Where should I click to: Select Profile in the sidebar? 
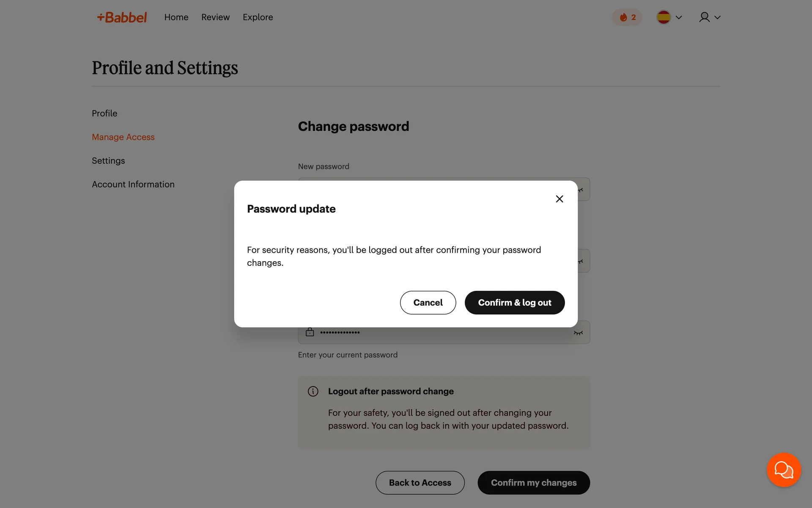coord(104,113)
